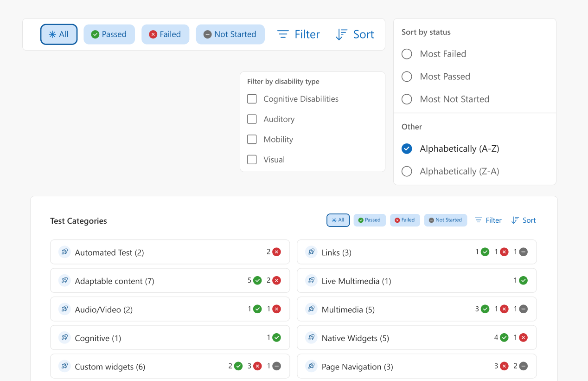Open the Page Navigation (3) category
Screen dimensions: 588x381
(416, 366)
